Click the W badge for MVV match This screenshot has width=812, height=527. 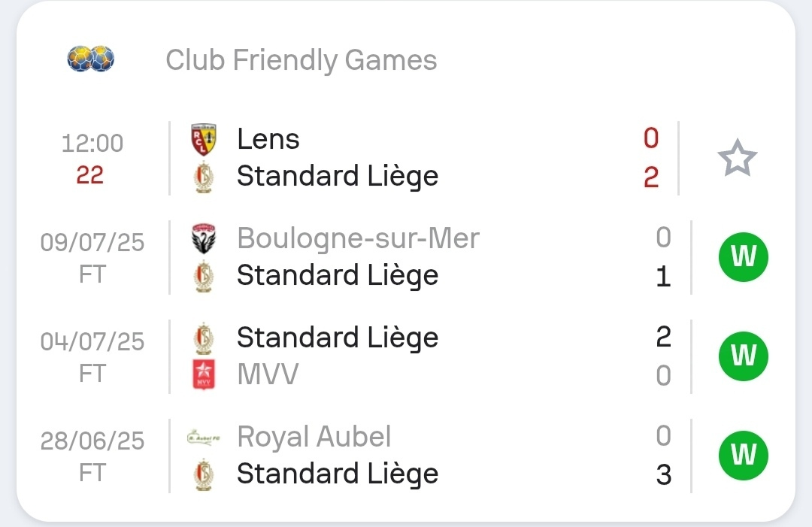(743, 356)
